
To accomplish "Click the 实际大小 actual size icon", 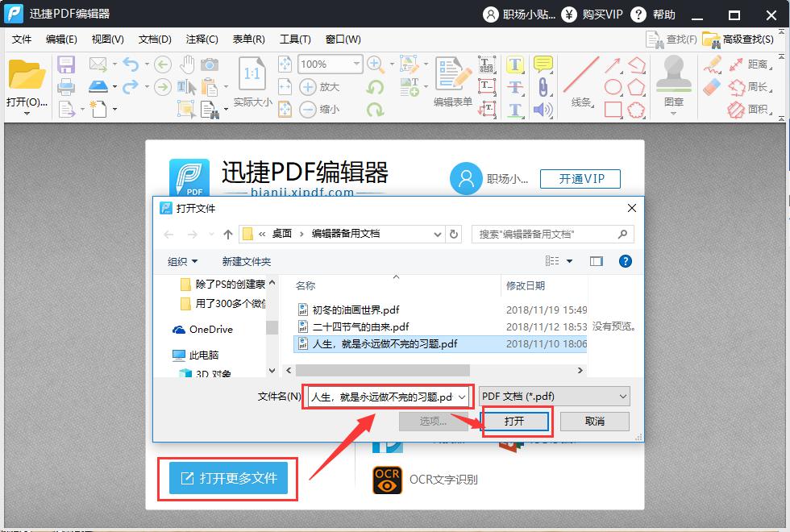I will tap(251, 78).
